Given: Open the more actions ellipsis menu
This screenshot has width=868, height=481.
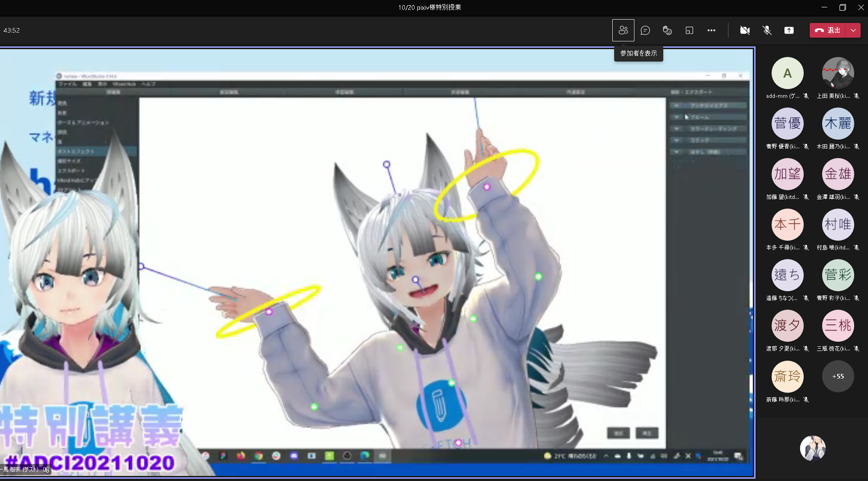Looking at the screenshot, I should pos(711,30).
